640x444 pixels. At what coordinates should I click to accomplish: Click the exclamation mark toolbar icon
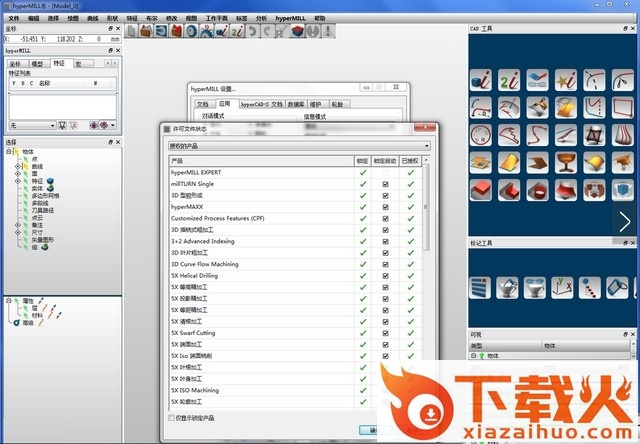[x=328, y=31]
